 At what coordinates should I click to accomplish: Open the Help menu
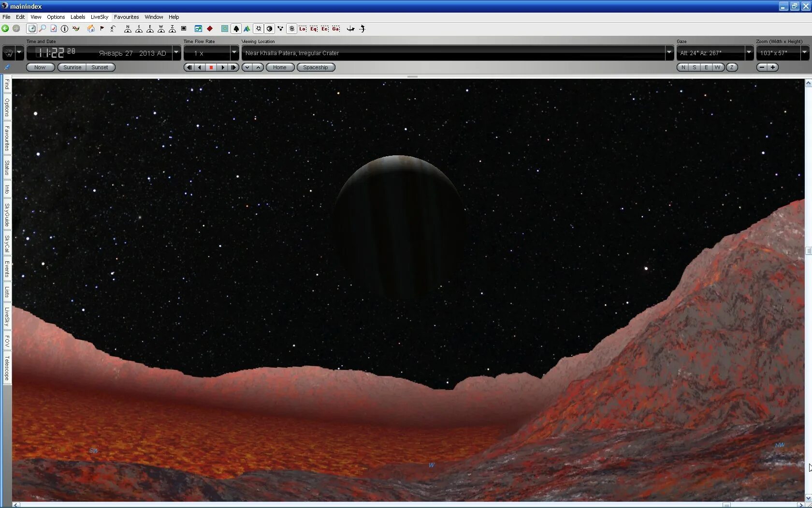(x=174, y=17)
